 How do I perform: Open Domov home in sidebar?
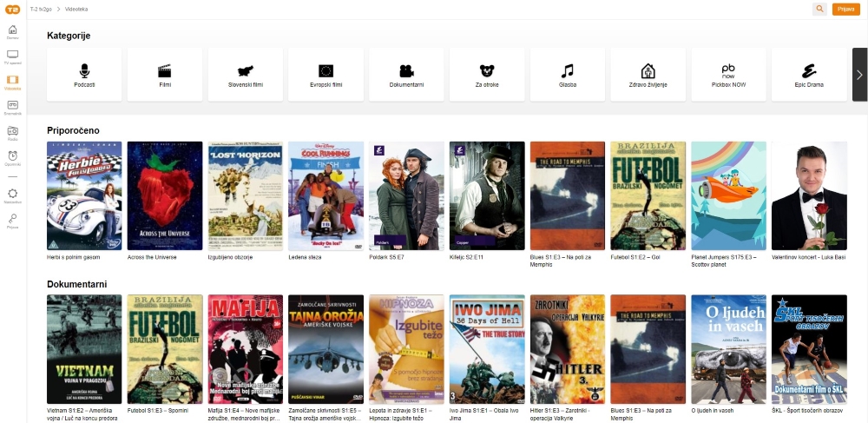coord(12,31)
